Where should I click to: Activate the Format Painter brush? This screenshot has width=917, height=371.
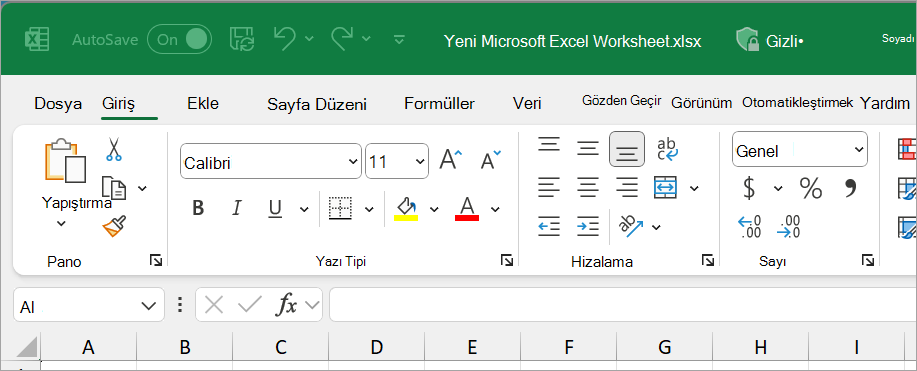pyautogui.click(x=114, y=226)
